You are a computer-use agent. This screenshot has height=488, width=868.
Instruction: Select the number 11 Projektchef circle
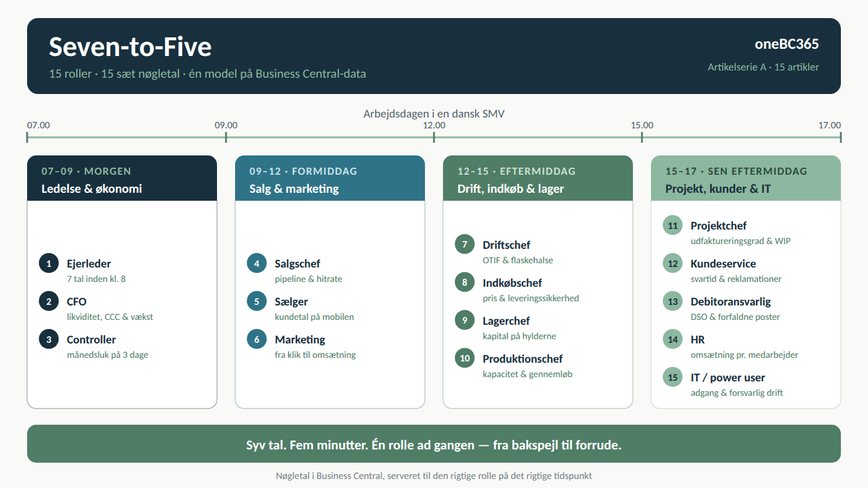673,225
